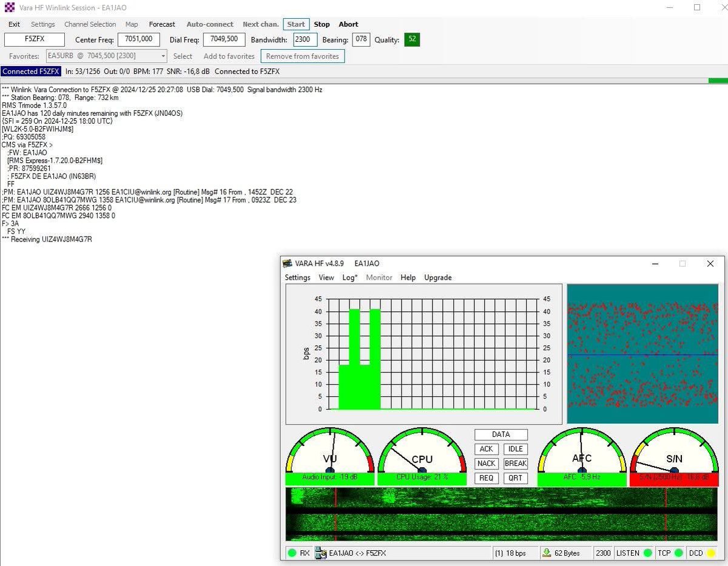This screenshot has width=728, height=566.
Task: Click the Audio Input -19 dB readout
Action: (330, 477)
